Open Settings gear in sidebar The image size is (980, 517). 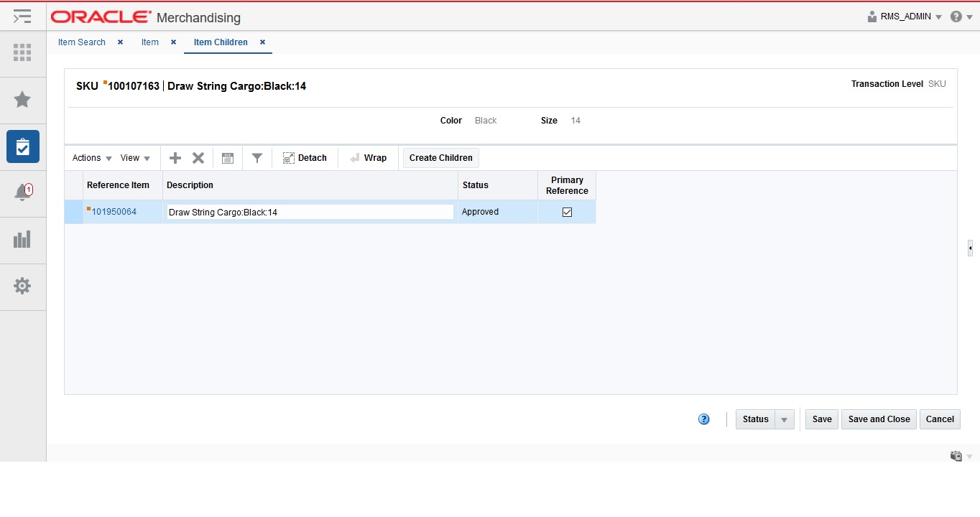pos(22,286)
